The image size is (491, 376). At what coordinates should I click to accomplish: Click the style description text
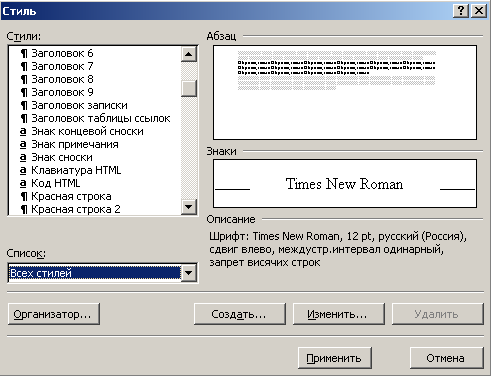coord(338,249)
